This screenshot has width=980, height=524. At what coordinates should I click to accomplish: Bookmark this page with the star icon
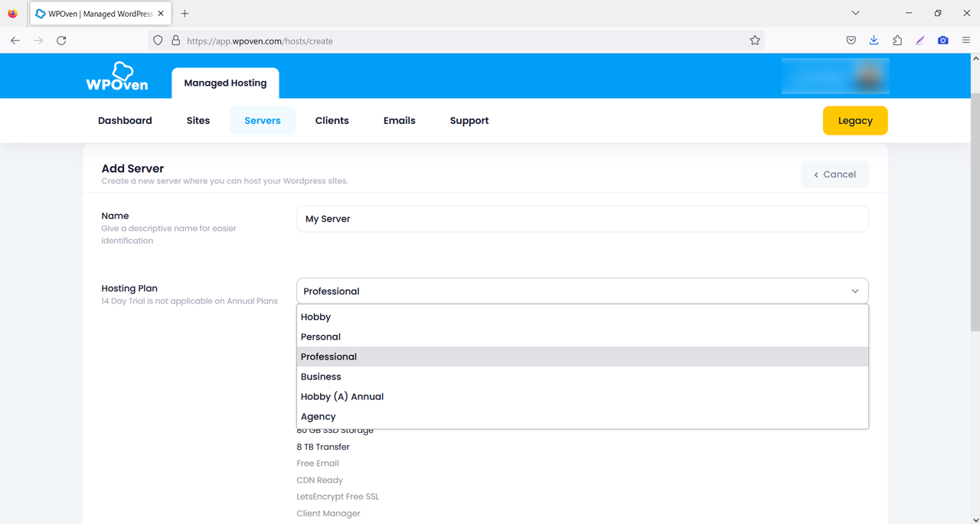coord(755,41)
